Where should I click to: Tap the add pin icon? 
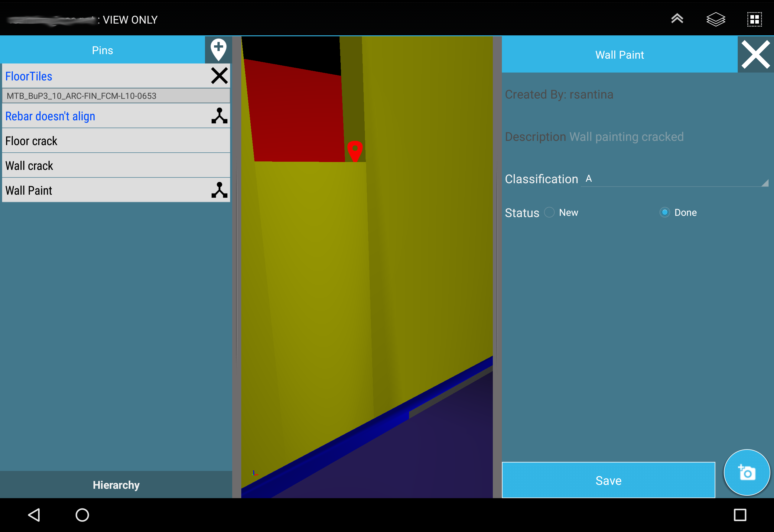(x=218, y=50)
